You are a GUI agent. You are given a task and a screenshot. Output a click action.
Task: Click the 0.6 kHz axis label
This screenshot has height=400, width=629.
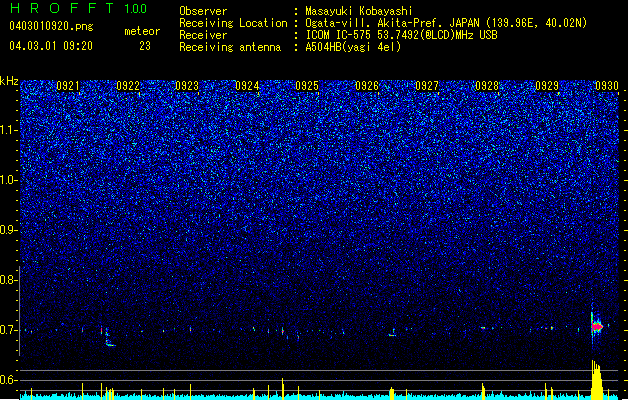(8, 380)
